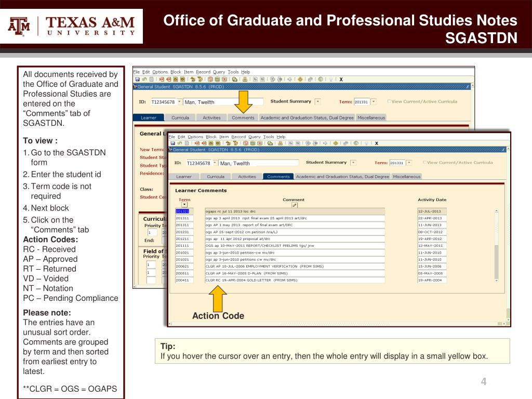The image size is (532, 399).
Task: Open Record menu in back window
Action: pos(203,72)
